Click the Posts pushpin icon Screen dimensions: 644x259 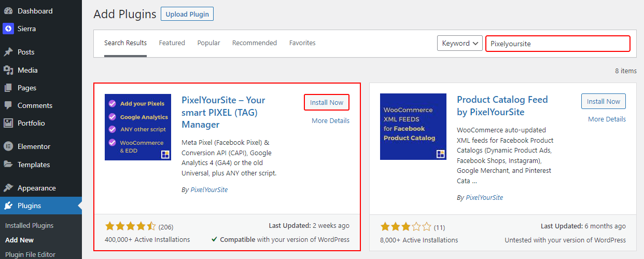coord(8,52)
